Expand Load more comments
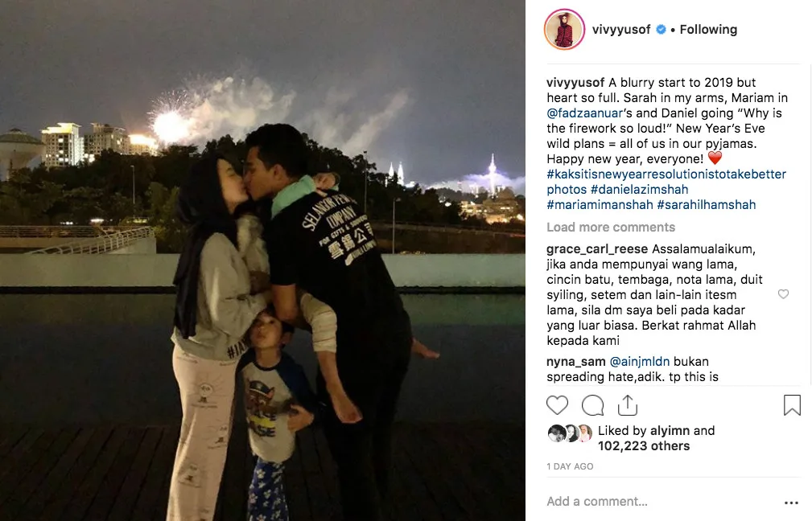This screenshot has width=812, height=521. pos(611,227)
